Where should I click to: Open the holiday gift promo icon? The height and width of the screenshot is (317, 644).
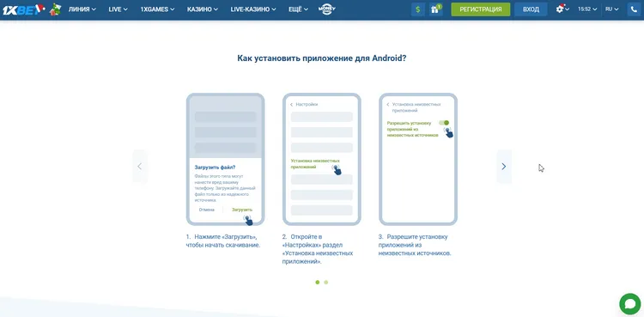pos(55,9)
